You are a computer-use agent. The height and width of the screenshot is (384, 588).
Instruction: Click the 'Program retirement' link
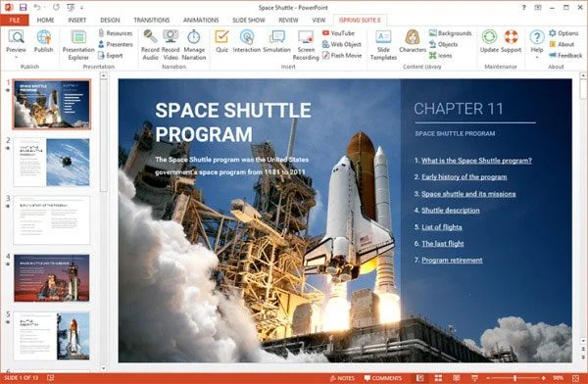coord(452,260)
